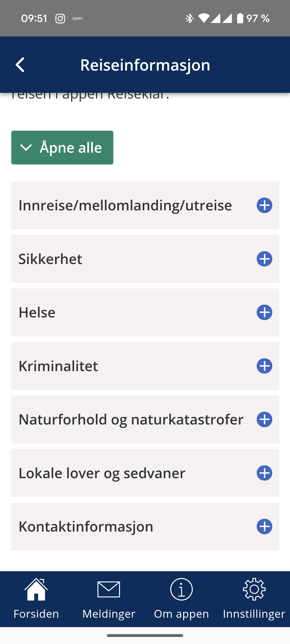Viewport: 290px width, 644px height.
Task: Tap the Om appen info icon
Action: pos(182,589)
